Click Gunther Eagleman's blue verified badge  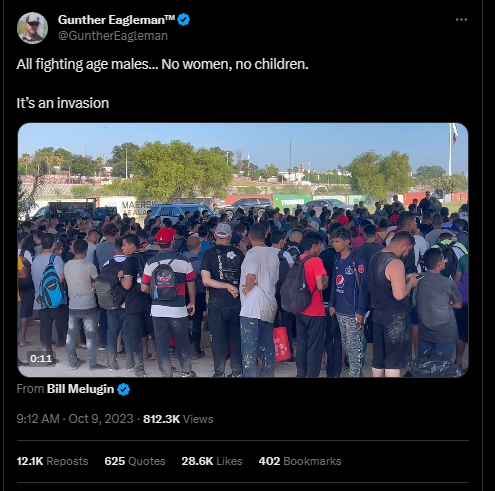pyautogui.click(x=183, y=20)
